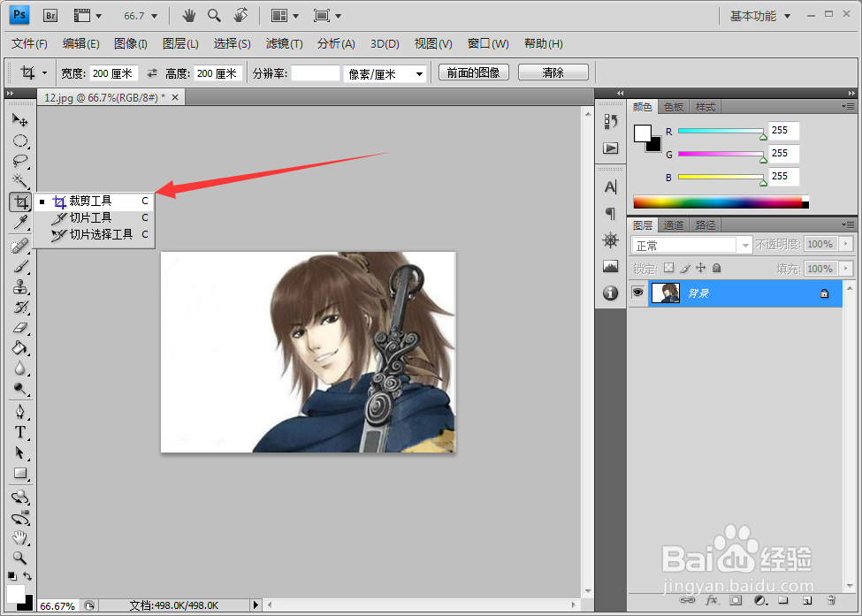
Task: Click the 前面的图像 button
Action: pyautogui.click(x=473, y=72)
